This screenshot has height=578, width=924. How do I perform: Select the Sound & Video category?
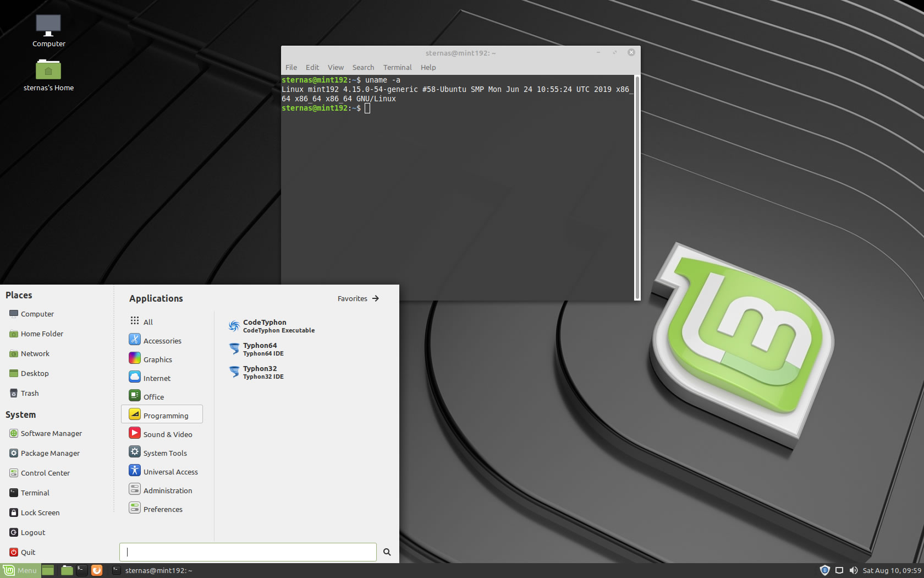tap(162, 434)
